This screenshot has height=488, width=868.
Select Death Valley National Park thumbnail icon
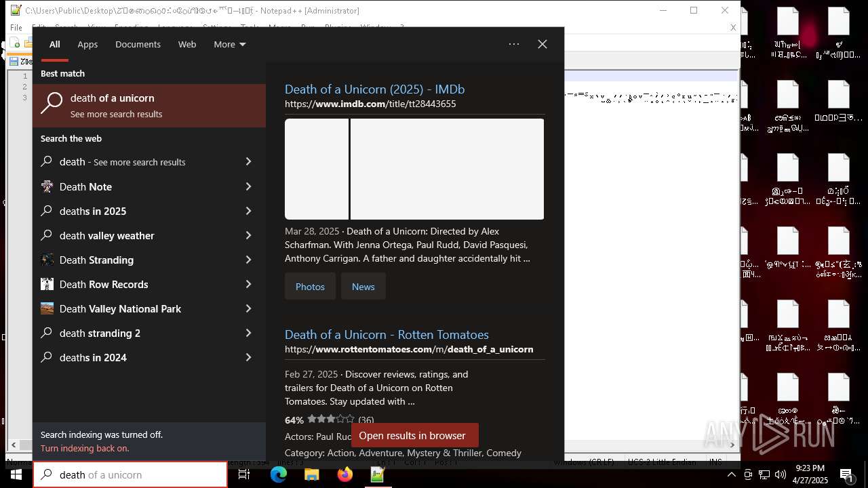(x=47, y=308)
